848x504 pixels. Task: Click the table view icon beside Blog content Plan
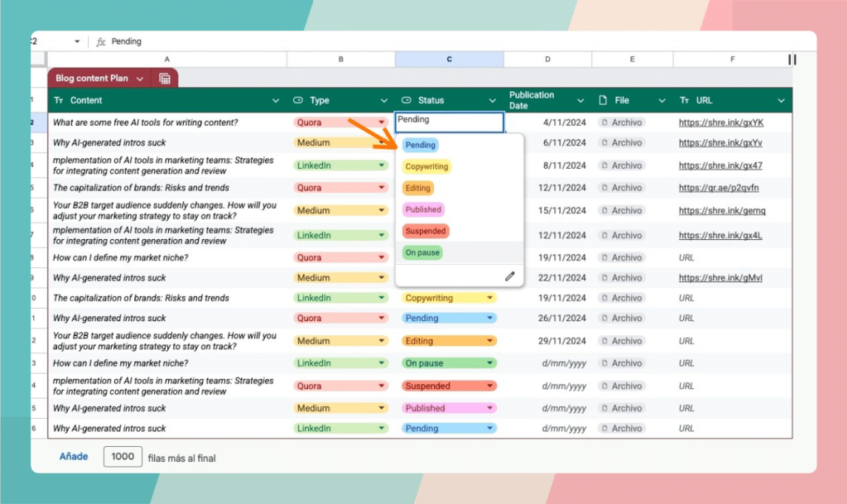(x=165, y=79)
